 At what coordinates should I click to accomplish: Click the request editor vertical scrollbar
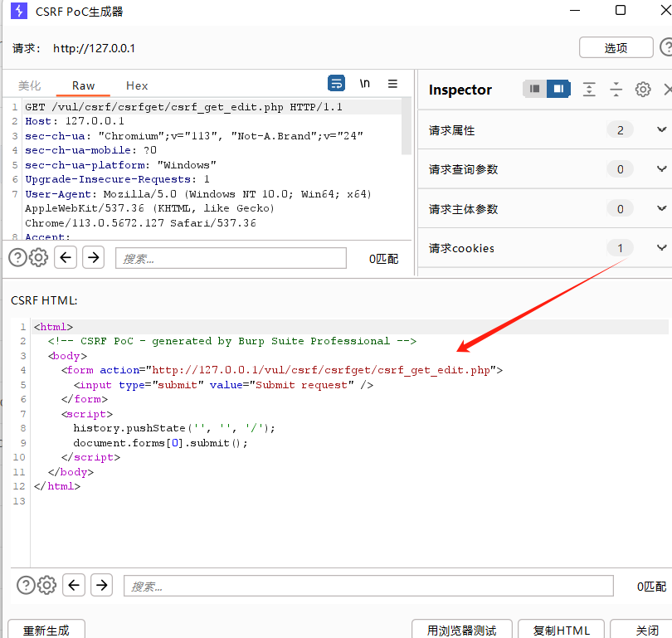406,126
